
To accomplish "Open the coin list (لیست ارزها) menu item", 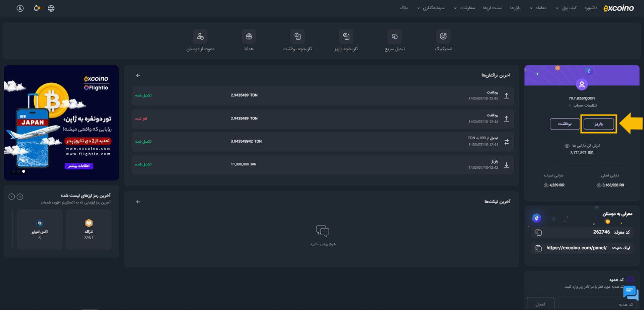I will coord(493,8).
